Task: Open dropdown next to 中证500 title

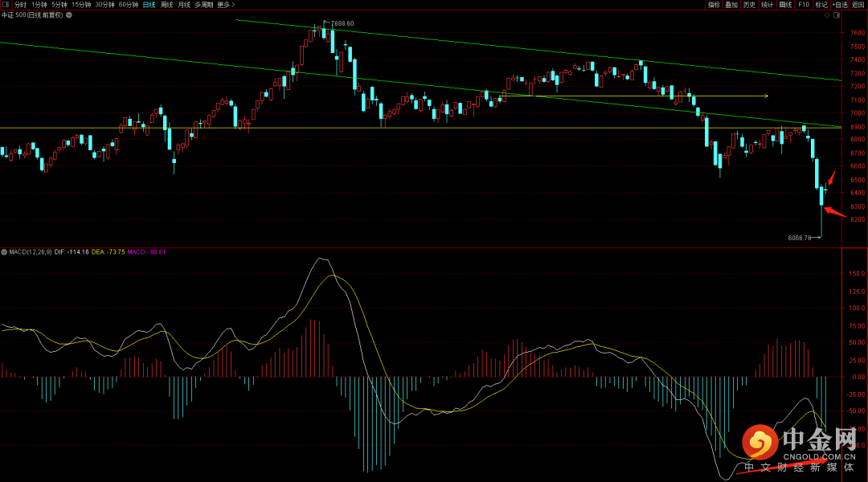Action: (71, 14)
